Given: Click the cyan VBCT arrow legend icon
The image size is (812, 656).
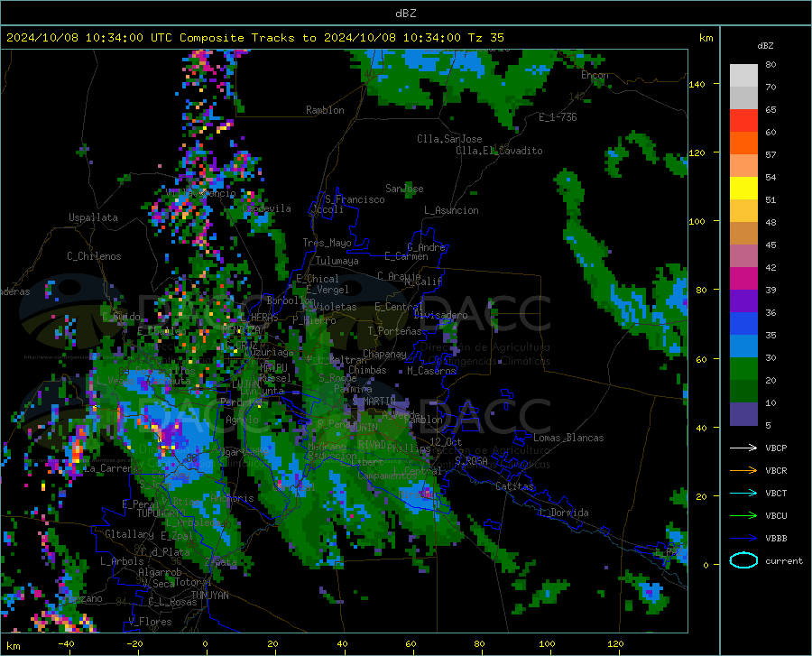Looking at the screenshot, I should click(743, 493).
